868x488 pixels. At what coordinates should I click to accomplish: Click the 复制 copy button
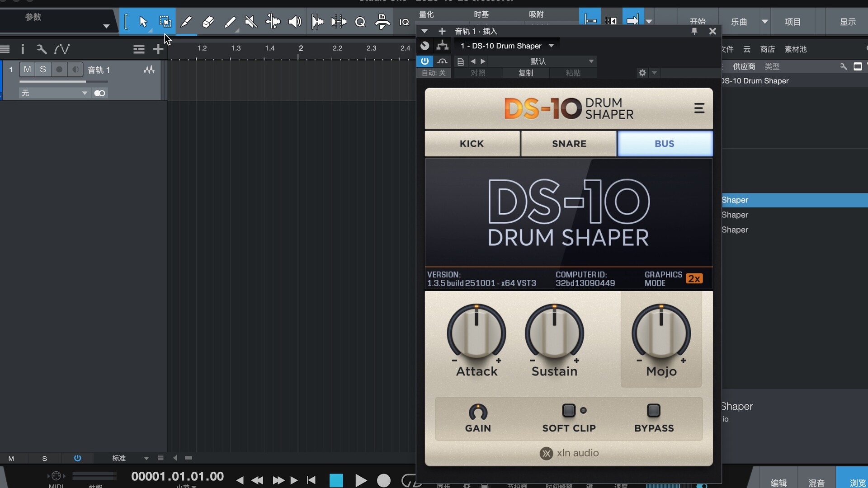[526, 73]
